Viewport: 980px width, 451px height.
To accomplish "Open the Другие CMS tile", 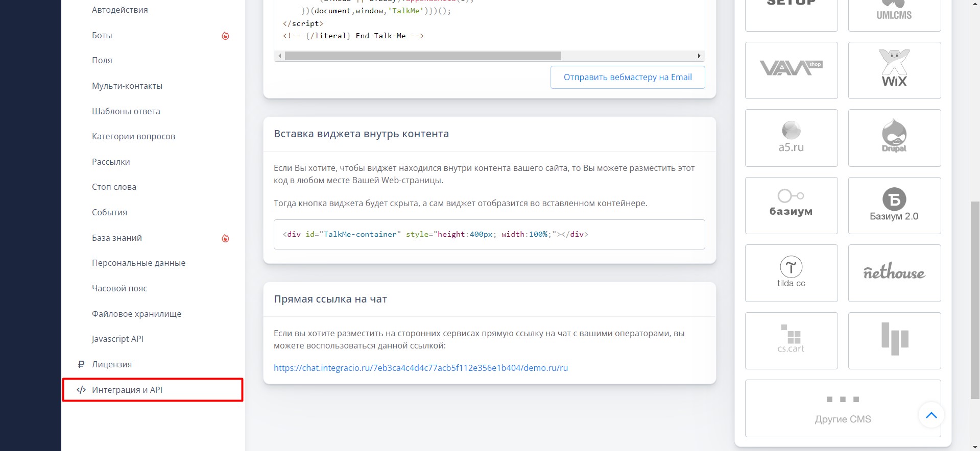I will [x=843, y=408].
